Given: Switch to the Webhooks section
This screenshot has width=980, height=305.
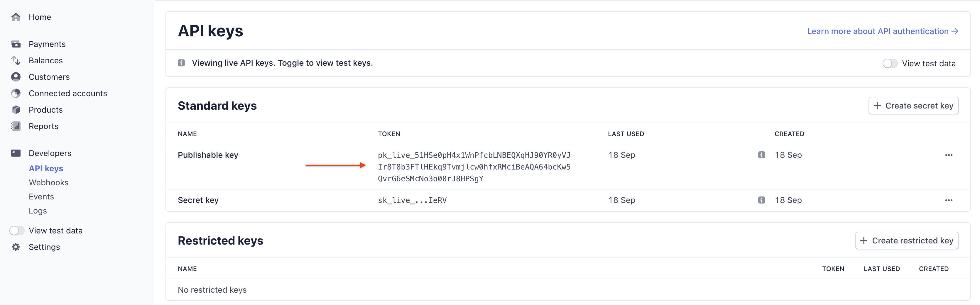Looking at the screenshot, I should click(48, 182).
